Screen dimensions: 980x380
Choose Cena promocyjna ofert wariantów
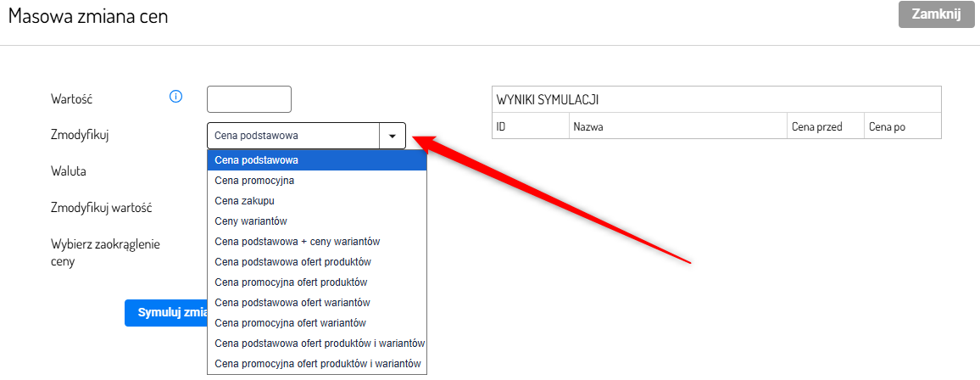point(316,323)
